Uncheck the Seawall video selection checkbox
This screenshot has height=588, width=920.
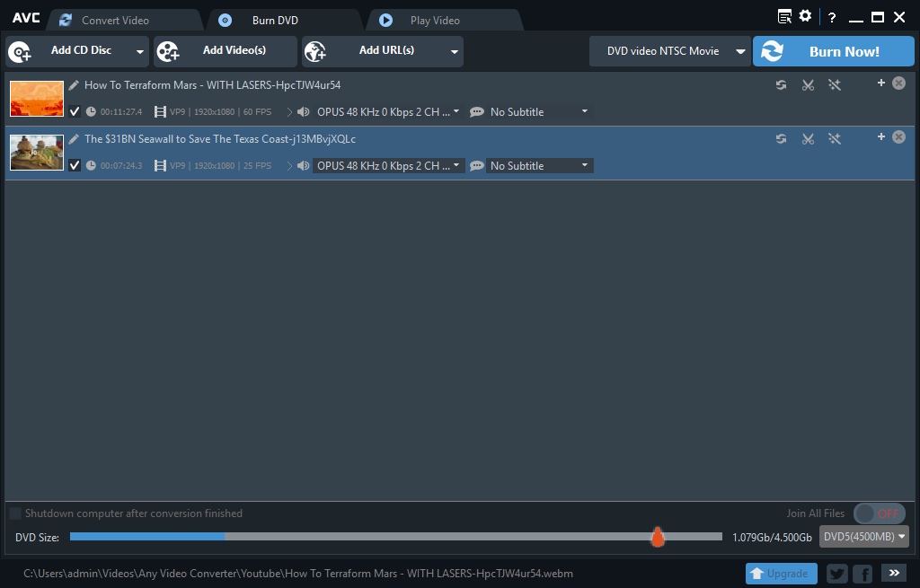75,165
